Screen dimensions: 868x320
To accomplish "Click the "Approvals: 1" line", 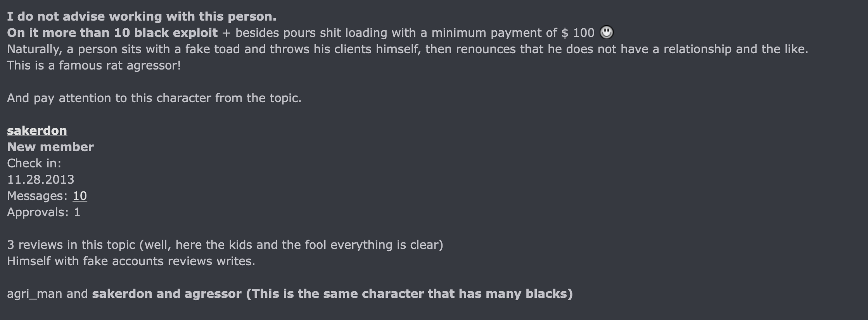I will point(44,212).
